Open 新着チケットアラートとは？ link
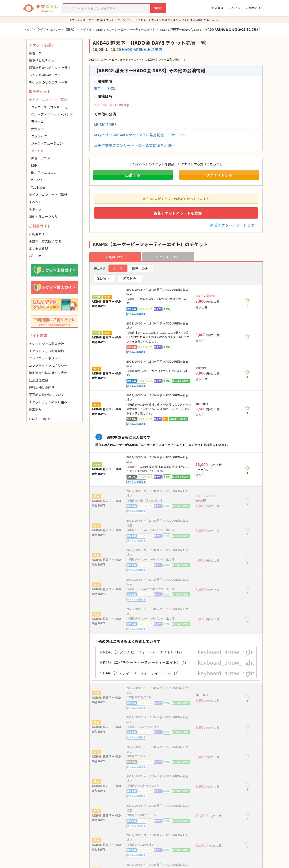Screen dimensions: 289x868 pyautogui.click(x=234, y=225)
